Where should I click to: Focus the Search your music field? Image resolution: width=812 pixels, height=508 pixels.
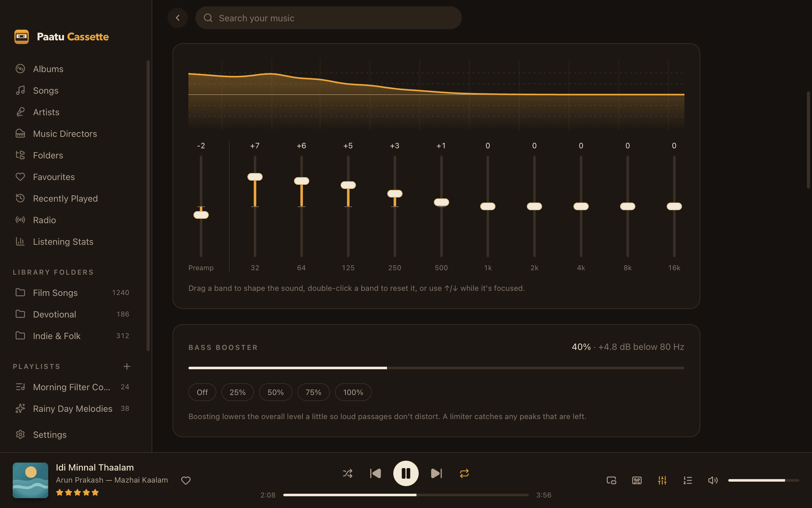(328, 18)
